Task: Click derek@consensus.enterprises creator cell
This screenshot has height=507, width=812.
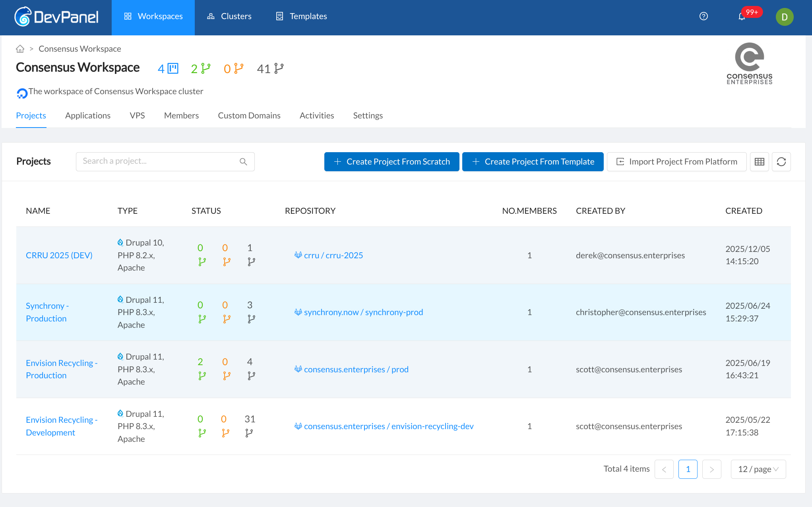Action: coord(630,255)
